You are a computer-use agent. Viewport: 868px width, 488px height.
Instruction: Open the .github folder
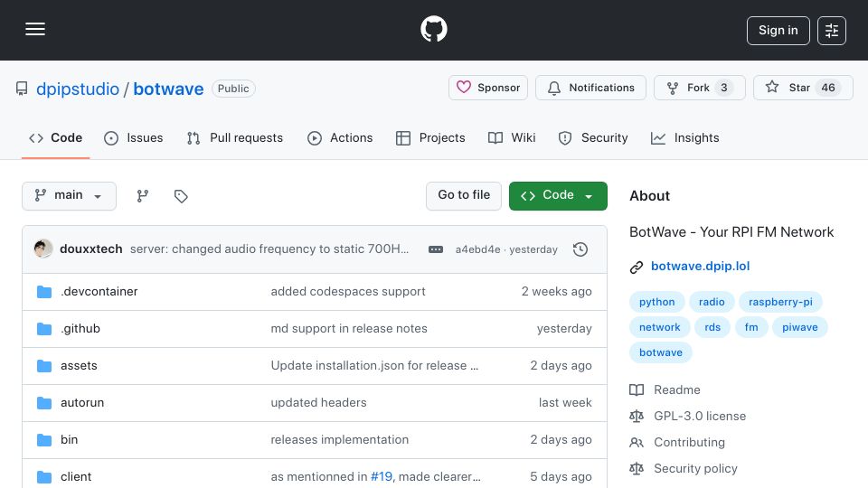pos(80,329)
